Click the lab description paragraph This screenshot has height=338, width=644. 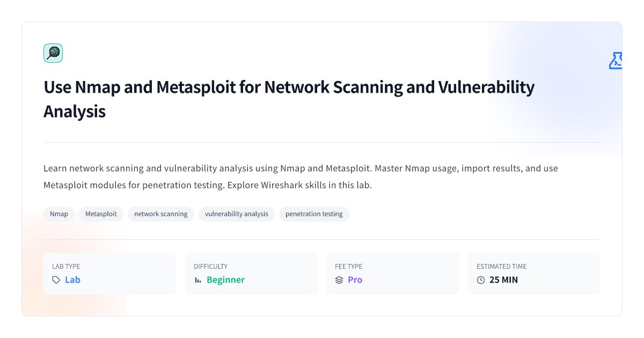tap(301, 177)
